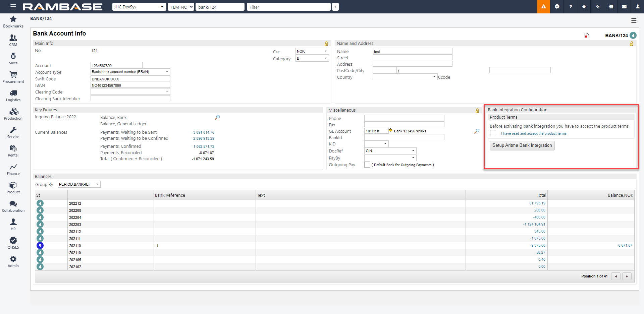Click the -1 124 164.91 total amount
This screenshot has width=644, height=314.
tap(534, 224)
